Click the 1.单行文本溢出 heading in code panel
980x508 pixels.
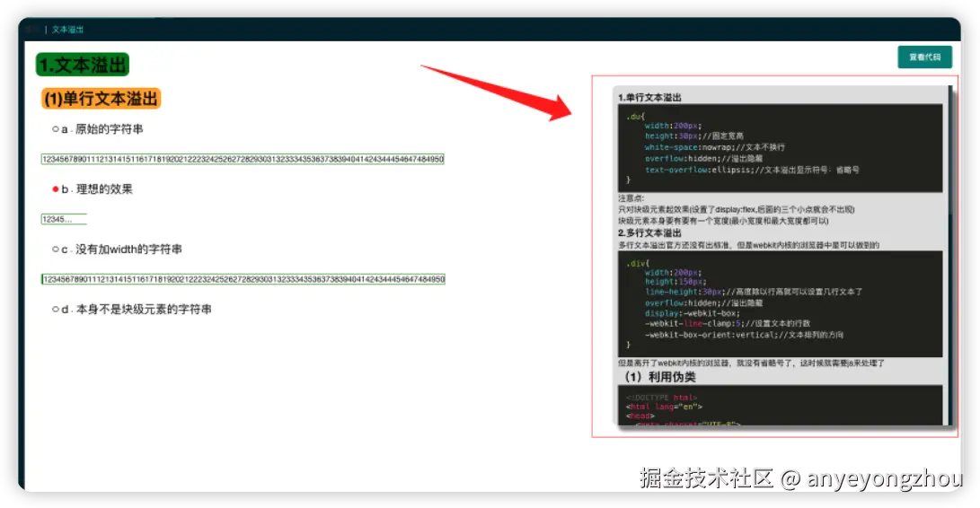649,98
